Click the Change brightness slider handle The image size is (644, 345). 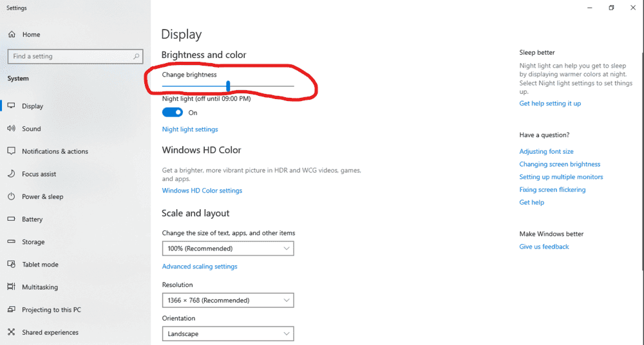229,86
